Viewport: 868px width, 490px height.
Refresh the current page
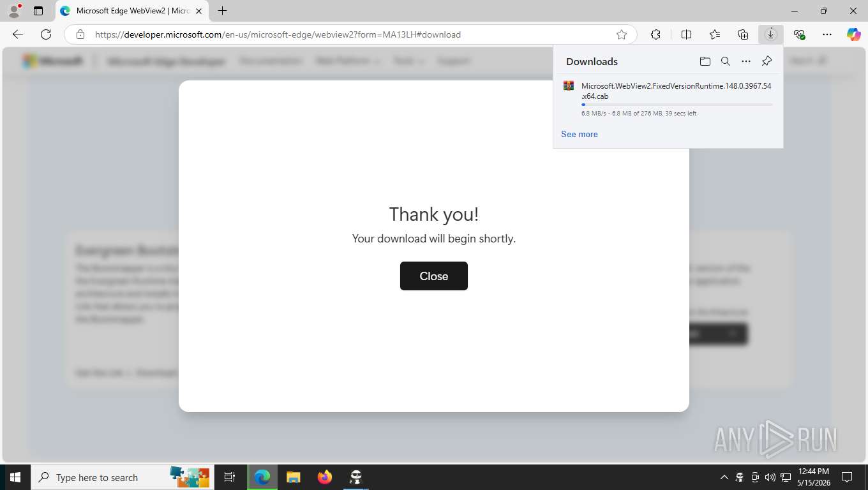46,34
